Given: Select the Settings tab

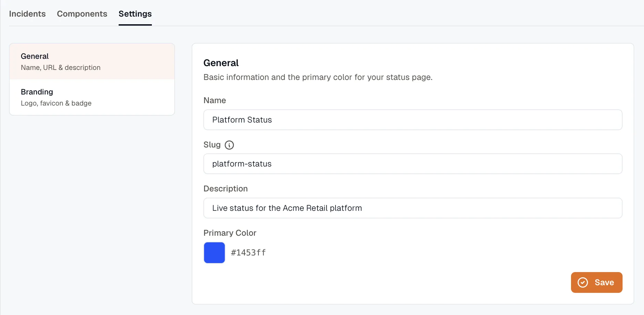Looking at the screenshot, I should 135,14.
